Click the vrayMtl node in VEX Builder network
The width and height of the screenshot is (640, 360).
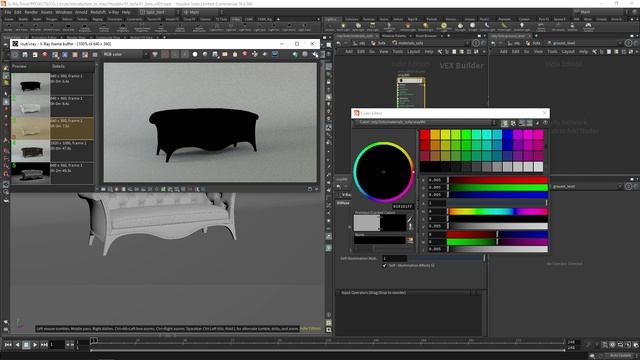click(411, 93)
